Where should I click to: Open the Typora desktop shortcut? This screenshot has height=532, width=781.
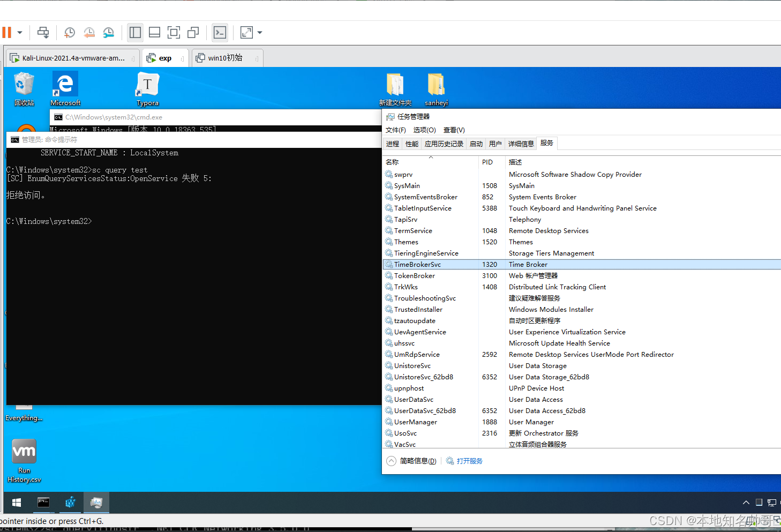pos(147,89)
